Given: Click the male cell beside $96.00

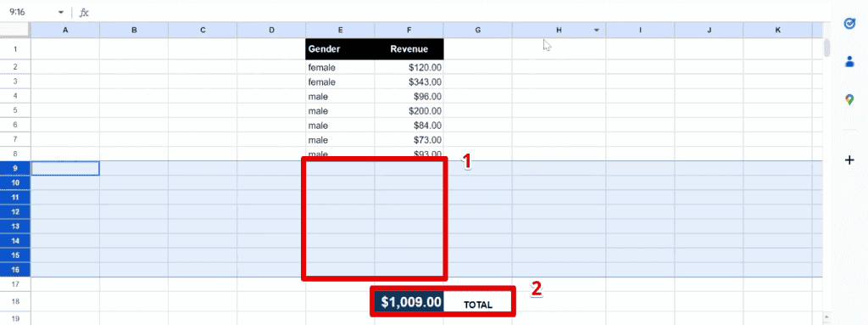Looking at the screenshot, I should 340,96.
